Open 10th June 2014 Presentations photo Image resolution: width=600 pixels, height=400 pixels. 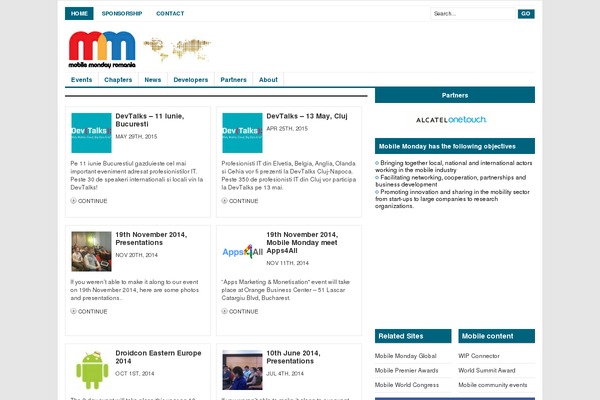tap(242, 370)
